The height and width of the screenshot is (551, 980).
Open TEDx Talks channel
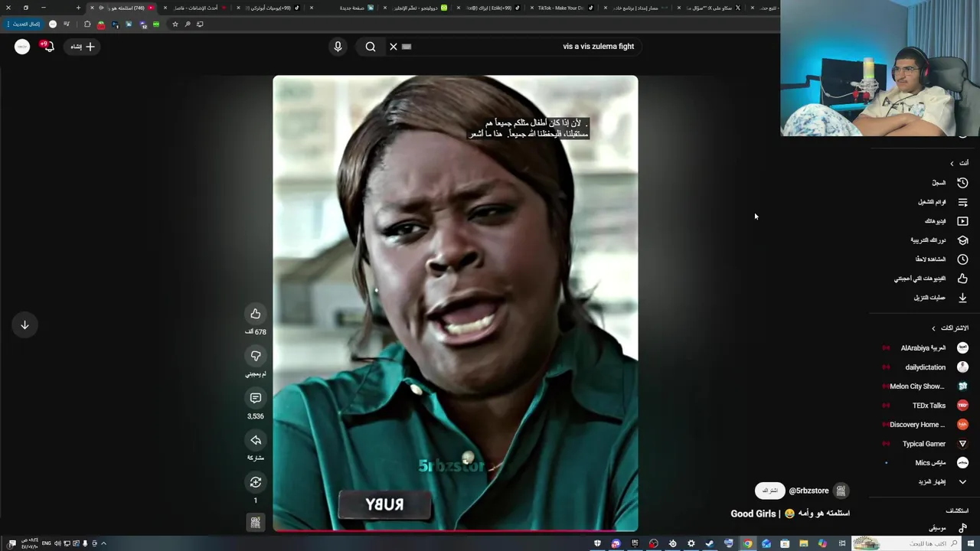[925, 406]
